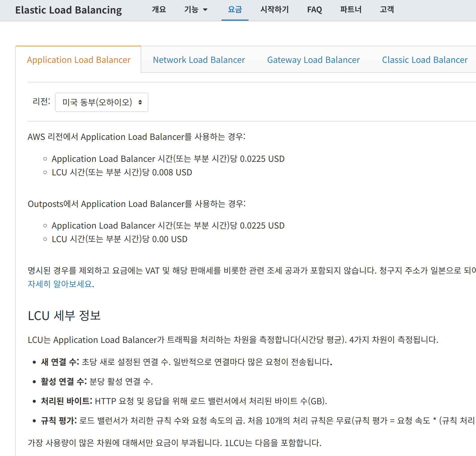Select the Application Load Balancer tab

(79, 60)
